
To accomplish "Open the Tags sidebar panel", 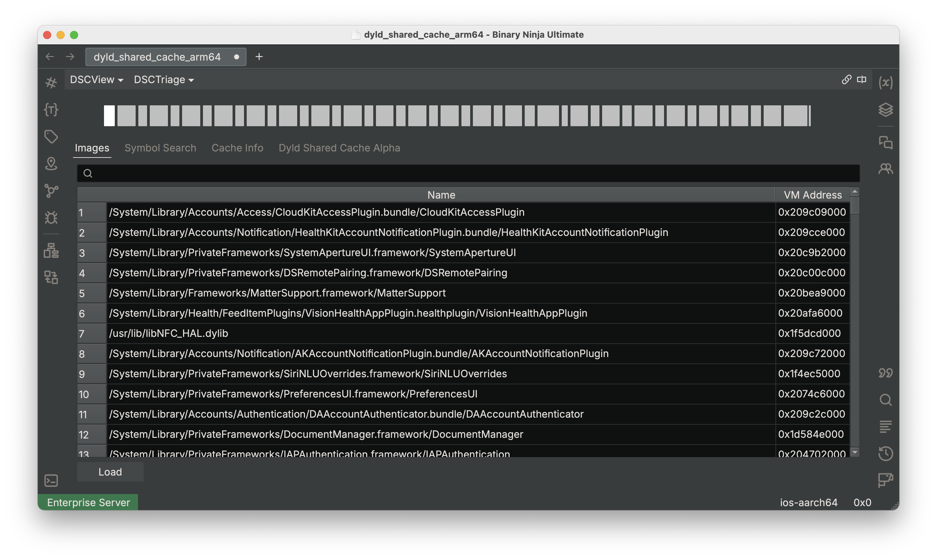I will [x=51, y=137].
